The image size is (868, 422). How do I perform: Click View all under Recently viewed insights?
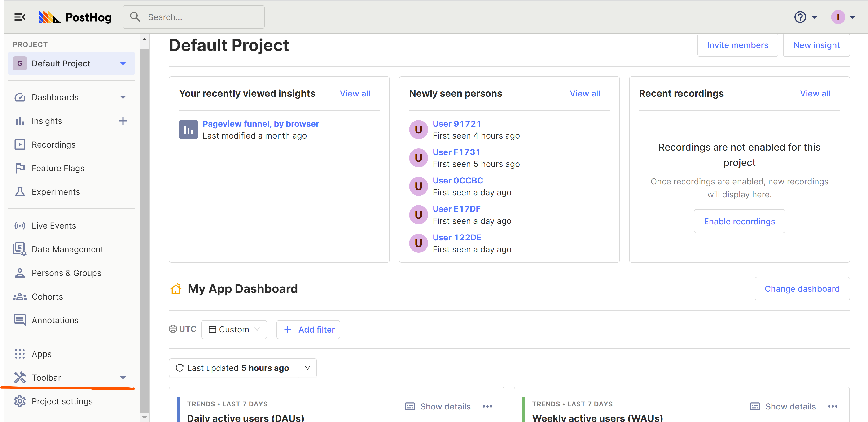[x=354, y=93]
